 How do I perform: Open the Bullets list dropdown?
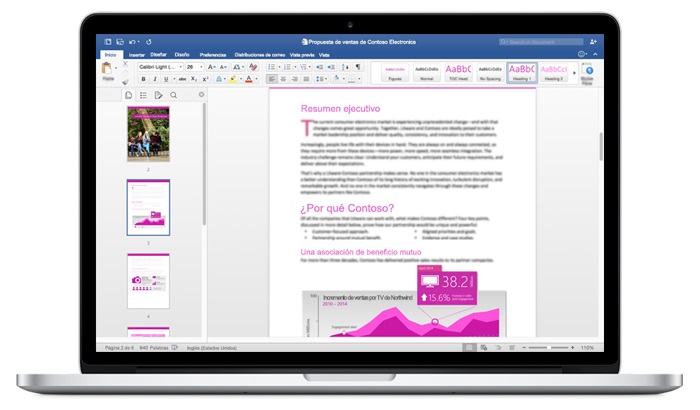point(279,67)
